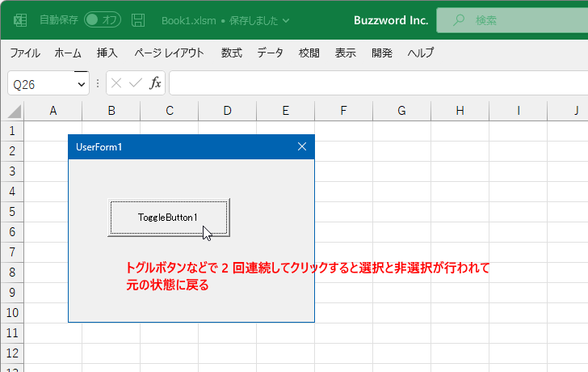Click the search box in the title bar
Image resolution: width=588 pixels, height=372 pixels.
[x=512, y=20]
